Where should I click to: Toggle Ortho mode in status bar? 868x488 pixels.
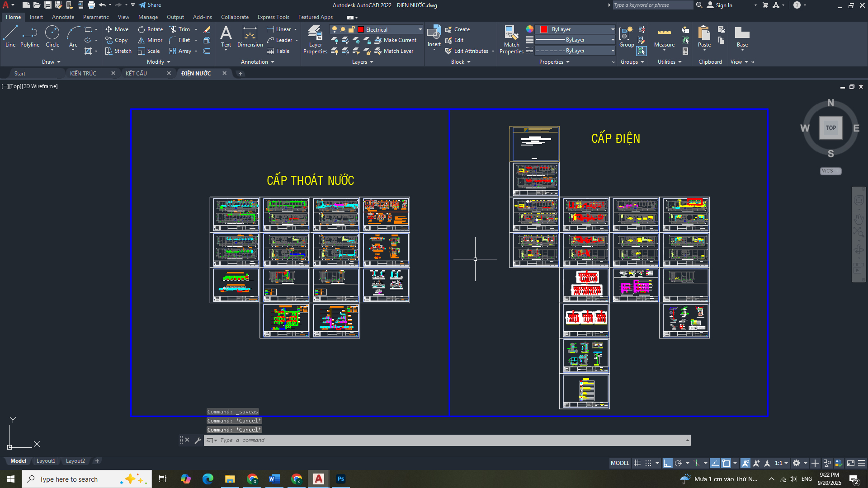coord(667,463)
